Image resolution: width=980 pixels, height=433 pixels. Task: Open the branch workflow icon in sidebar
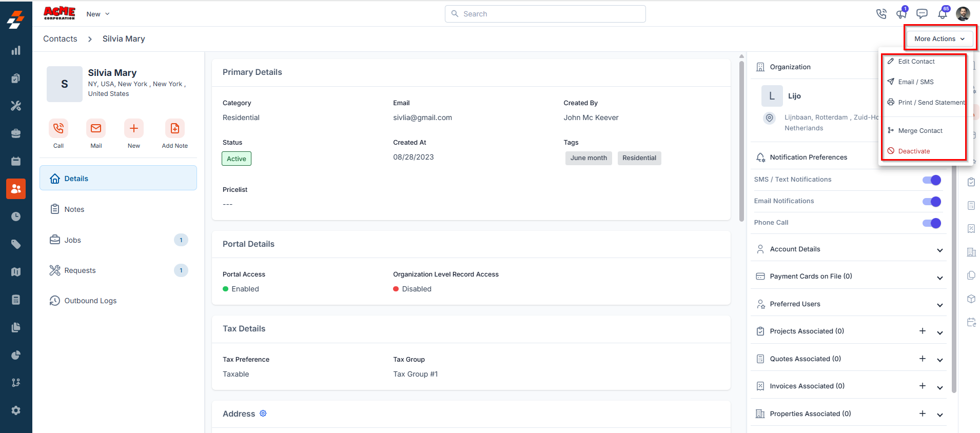pyautogui.click(x=16, y=383)
